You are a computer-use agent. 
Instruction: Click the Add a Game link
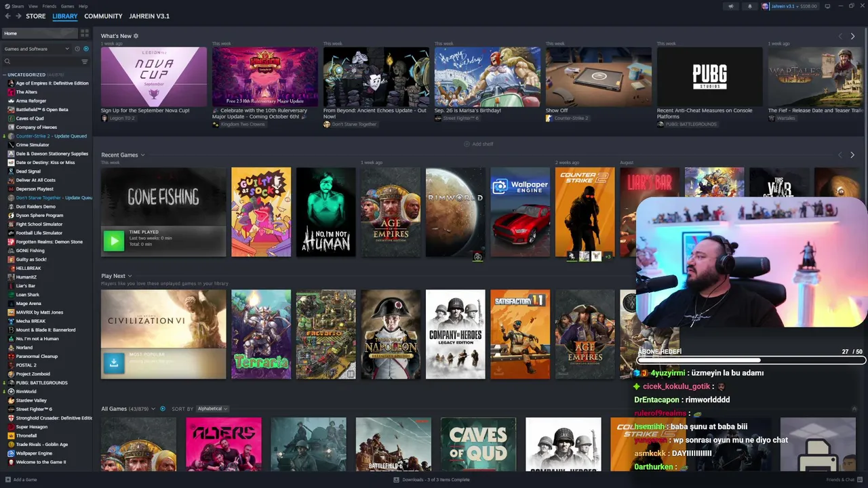tap(25, 480)
